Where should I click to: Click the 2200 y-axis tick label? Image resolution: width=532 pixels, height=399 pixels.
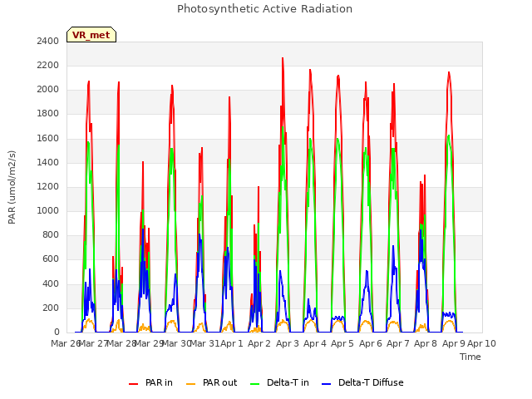click(x=48, y=65)
